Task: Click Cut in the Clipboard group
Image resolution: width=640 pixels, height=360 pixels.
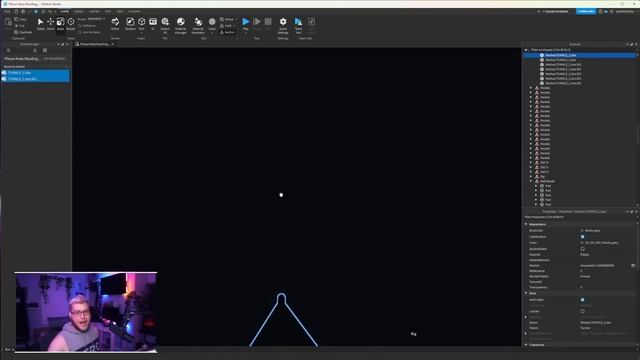Action: 20,26
